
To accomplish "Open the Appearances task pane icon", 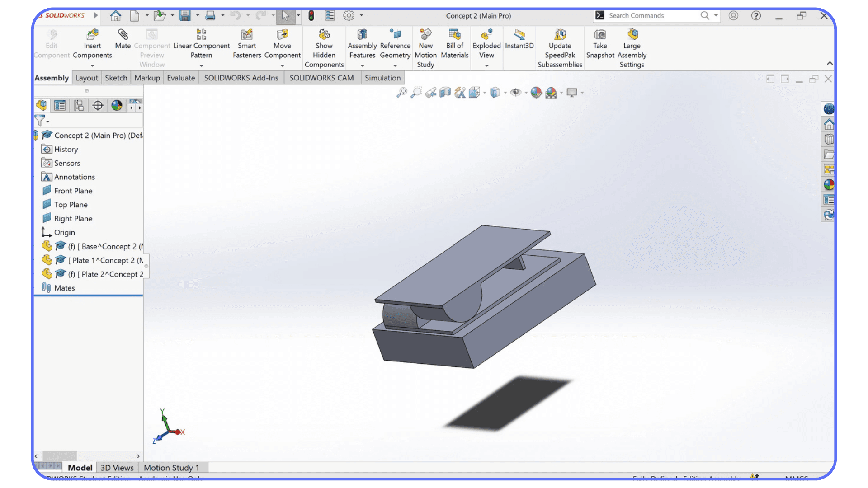I will click(x=829, y=184).
